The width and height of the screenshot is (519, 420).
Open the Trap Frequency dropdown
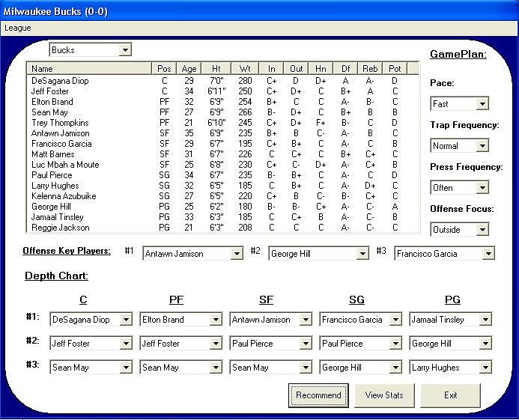coord(459,146)
